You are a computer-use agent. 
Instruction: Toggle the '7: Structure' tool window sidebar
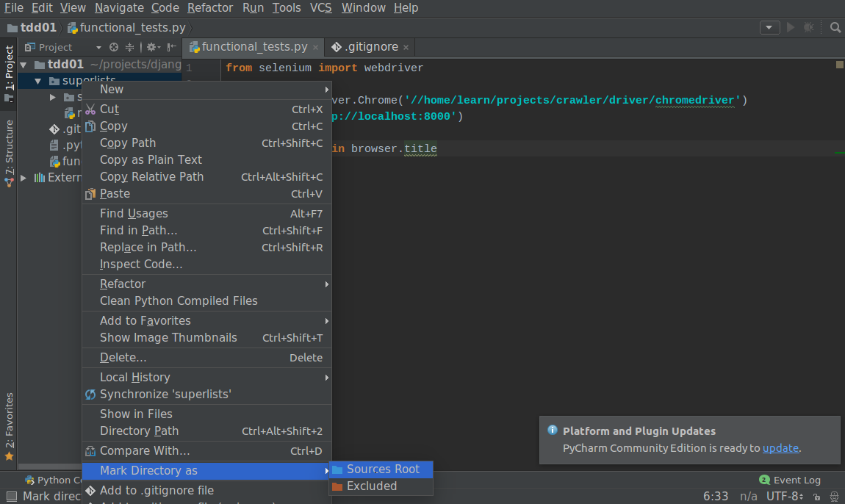click(x=9, y=143)
